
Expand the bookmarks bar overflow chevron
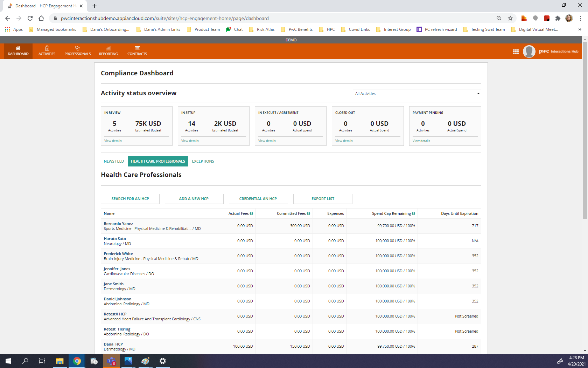click(580, 29)
